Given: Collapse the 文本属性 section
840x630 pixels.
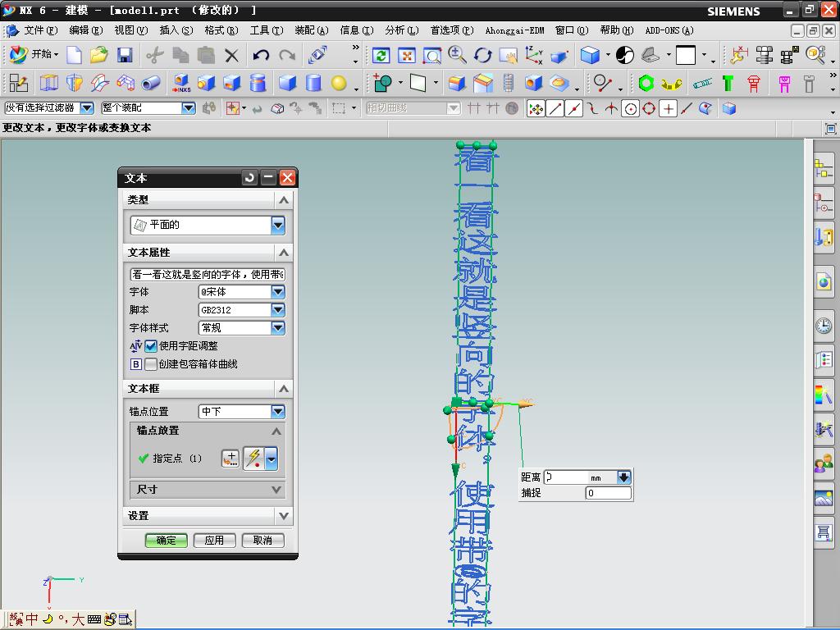Looking at the screenshot, I should [x=283, y=253].
